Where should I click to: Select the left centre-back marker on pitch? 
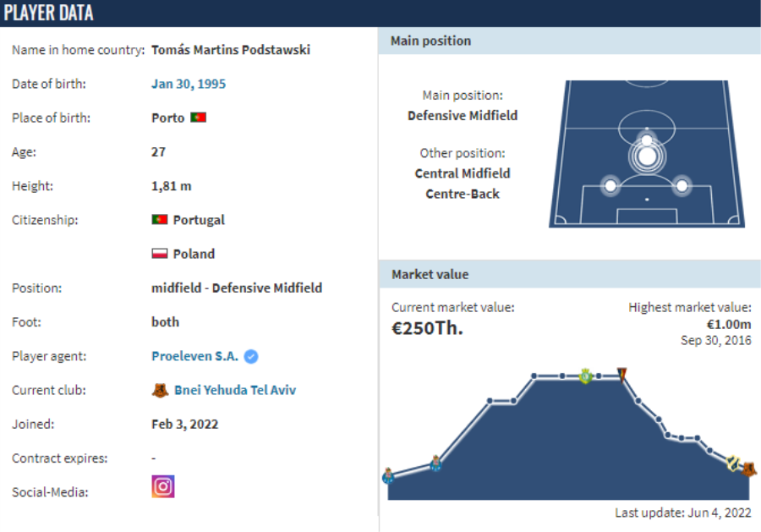tap(610, 186)
